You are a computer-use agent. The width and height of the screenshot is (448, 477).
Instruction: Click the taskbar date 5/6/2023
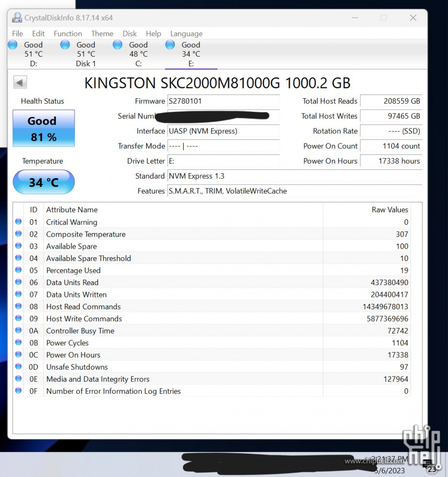[389, 471]
